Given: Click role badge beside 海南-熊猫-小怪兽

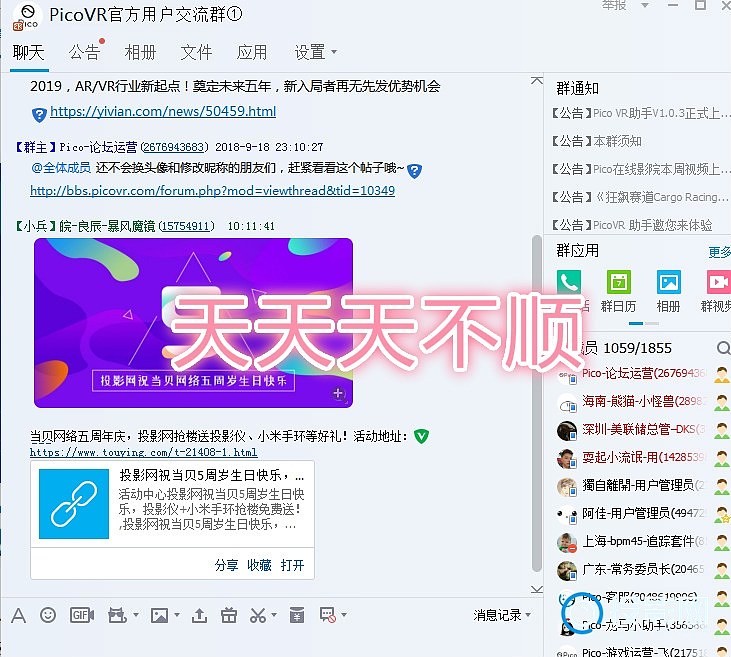Looking at the screenshot, I should 722,402.
